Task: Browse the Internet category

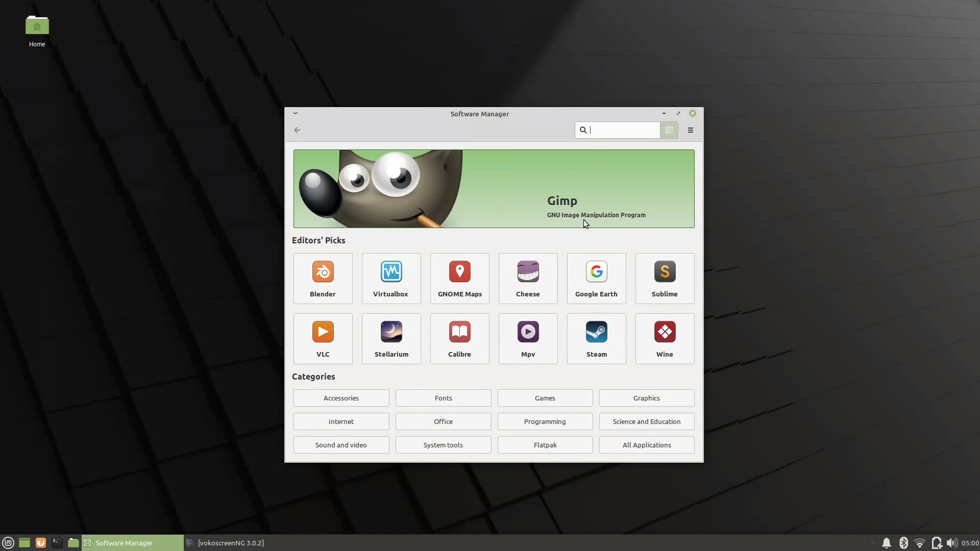Action: click(x=341, y=421)
